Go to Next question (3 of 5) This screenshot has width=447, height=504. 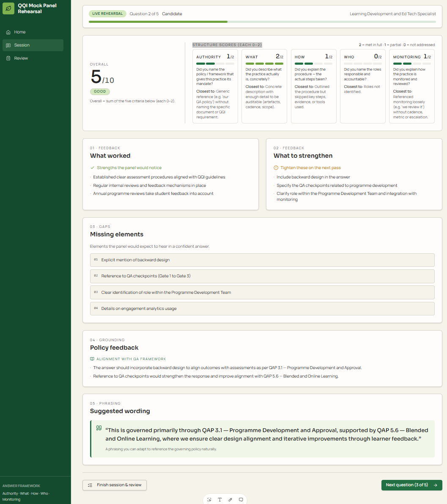click(x=411, y=485)
